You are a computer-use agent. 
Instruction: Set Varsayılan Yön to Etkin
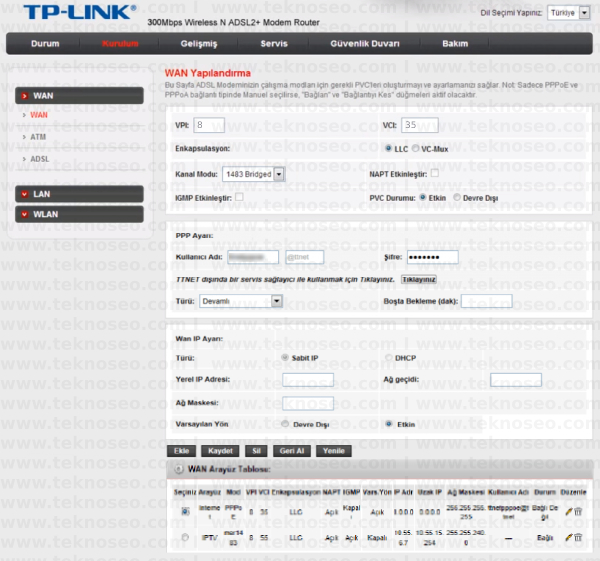coord(389,424)
